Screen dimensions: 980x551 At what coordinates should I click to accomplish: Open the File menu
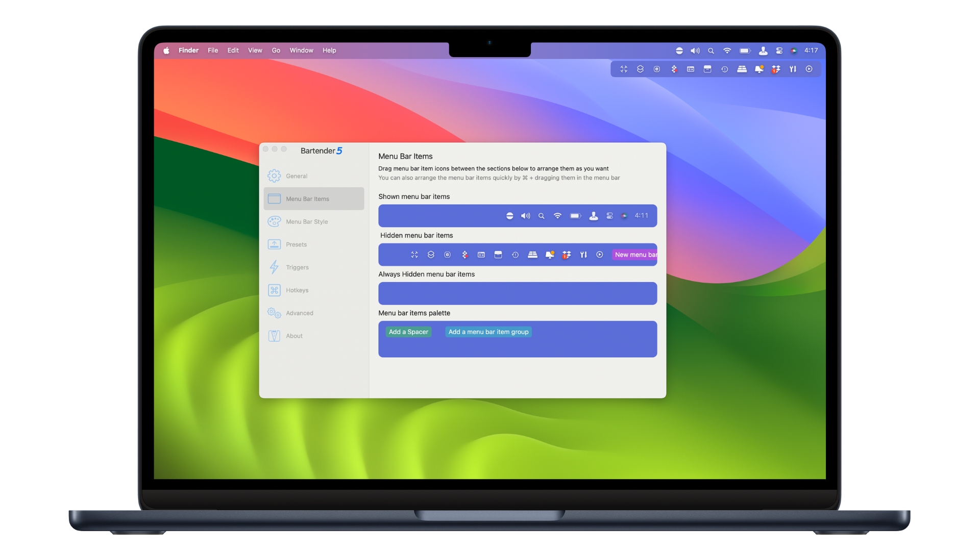click(x=213, y=51)
